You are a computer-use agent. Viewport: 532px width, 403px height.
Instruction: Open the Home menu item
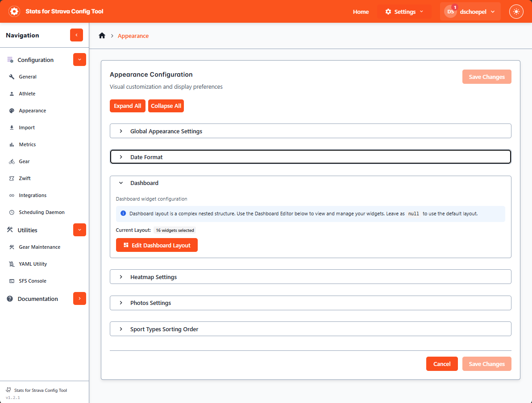tap(361, 12)
